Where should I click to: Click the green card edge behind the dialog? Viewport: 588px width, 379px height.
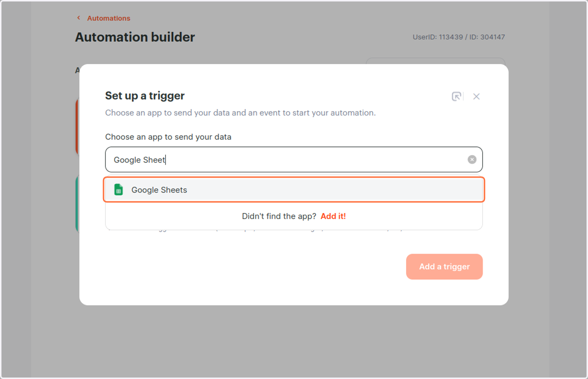click(77, 203)
